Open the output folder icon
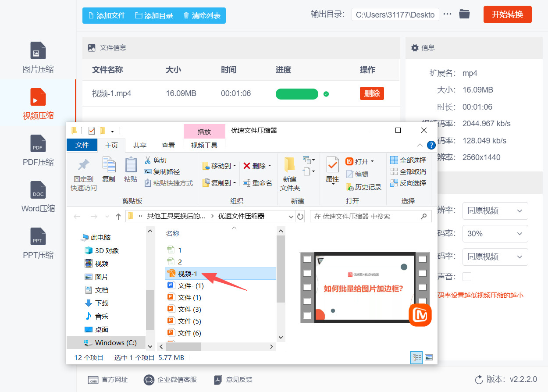The width and height of the screenshot is (548, 392). pos(464,14)
